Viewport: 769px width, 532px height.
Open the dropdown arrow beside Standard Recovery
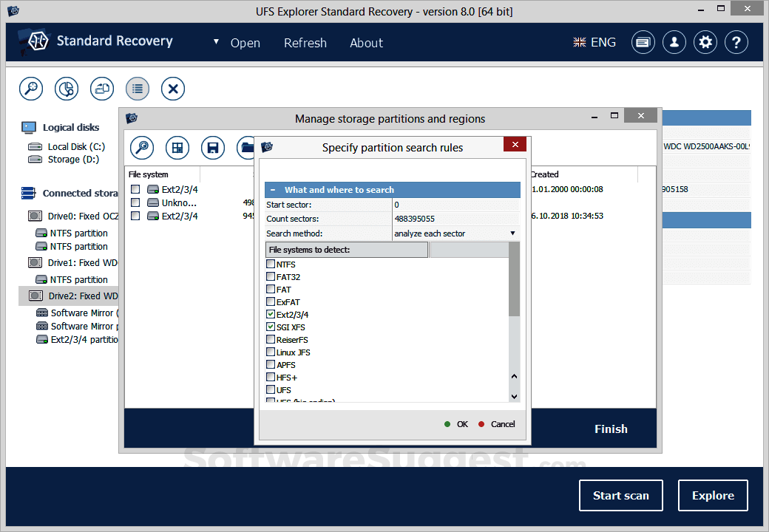click(217, 42)
